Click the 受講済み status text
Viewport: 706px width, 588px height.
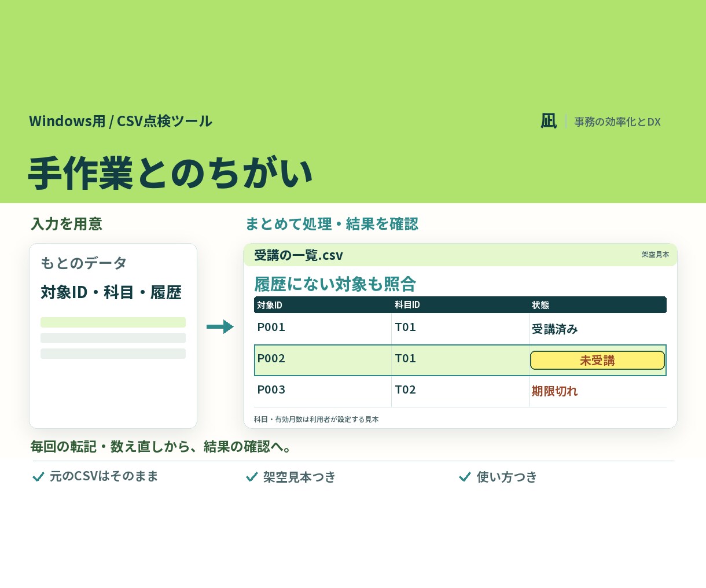coord(555,329)
